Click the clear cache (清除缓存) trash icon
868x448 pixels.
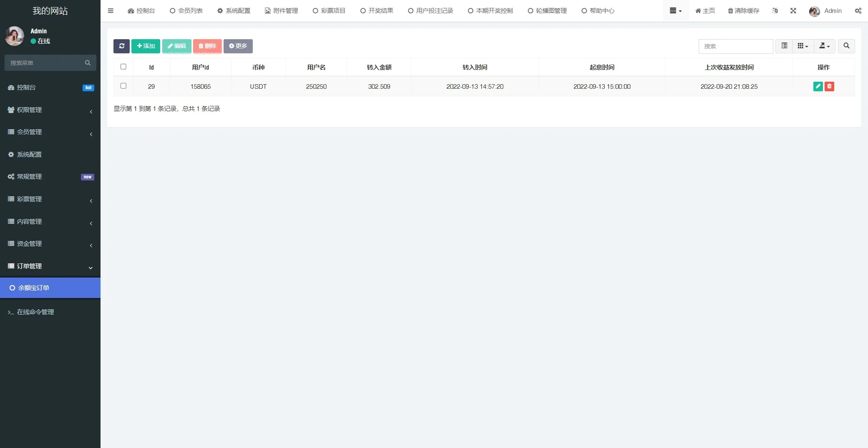pos(730,11)
